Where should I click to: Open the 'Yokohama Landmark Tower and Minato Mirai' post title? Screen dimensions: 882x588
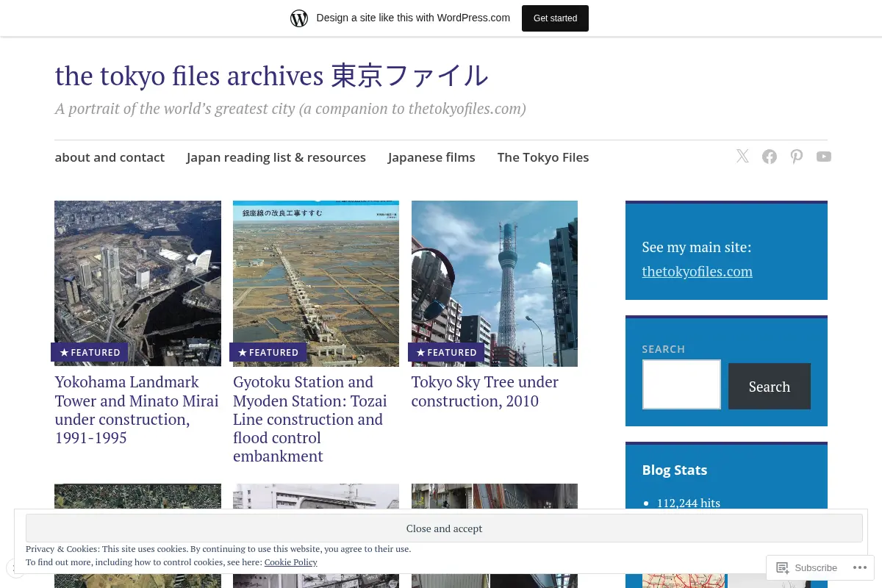tap(137, 410)
